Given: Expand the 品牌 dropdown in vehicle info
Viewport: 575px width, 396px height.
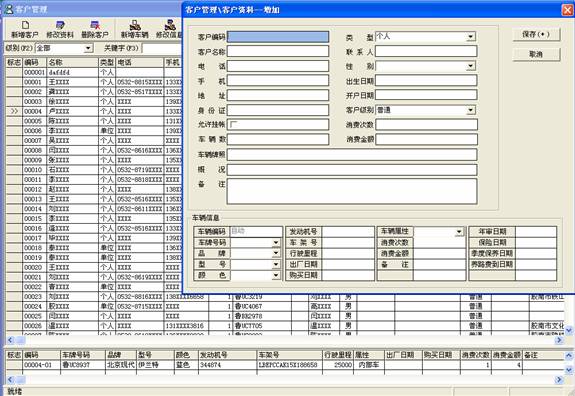Looking at the screenshot, I should click(x=276, y=253).
